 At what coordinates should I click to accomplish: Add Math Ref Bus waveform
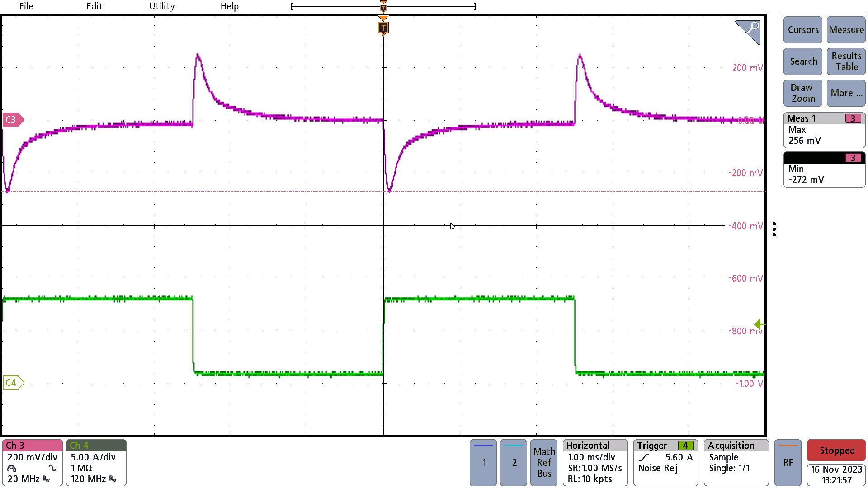[x=544, y=463]
